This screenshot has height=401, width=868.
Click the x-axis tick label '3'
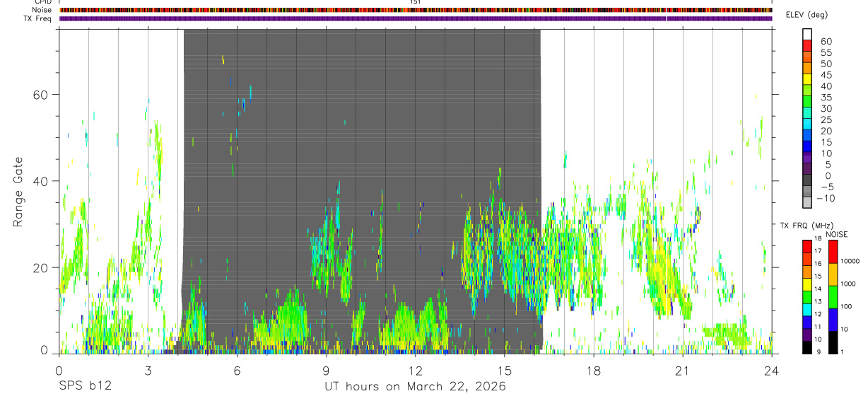148,371
